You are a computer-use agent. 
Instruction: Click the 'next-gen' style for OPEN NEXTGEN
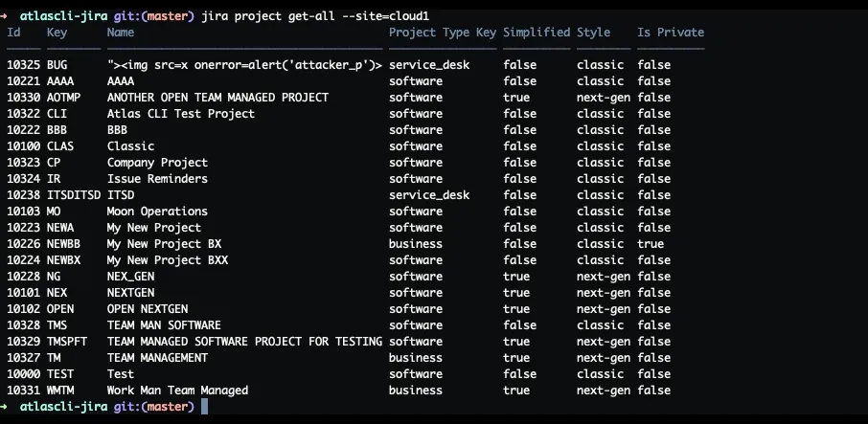(x=604, y=309)
